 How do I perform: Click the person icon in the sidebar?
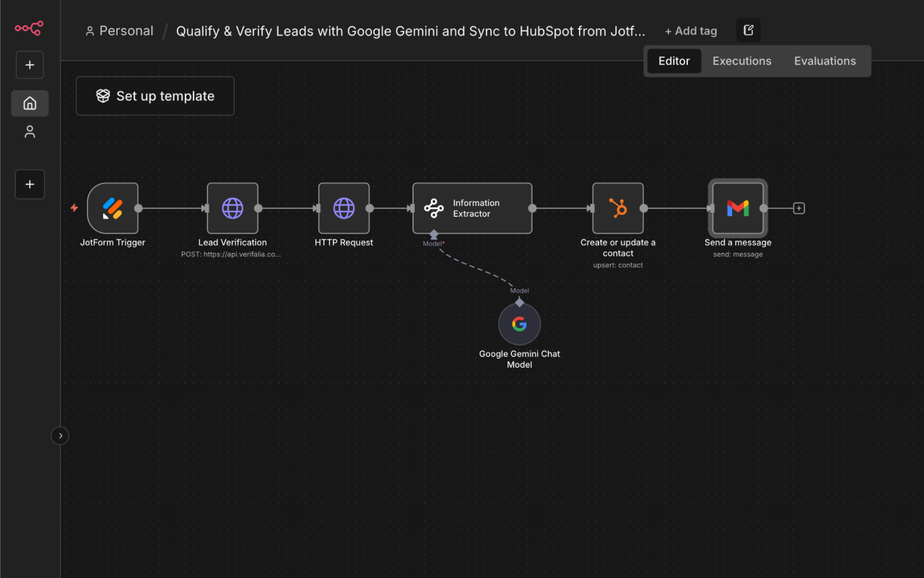[30, 131]
